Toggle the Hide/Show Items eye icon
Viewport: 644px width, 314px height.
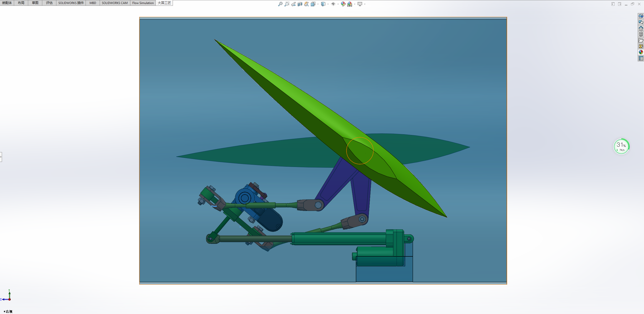pyautogui.click(x=333, y=4)
